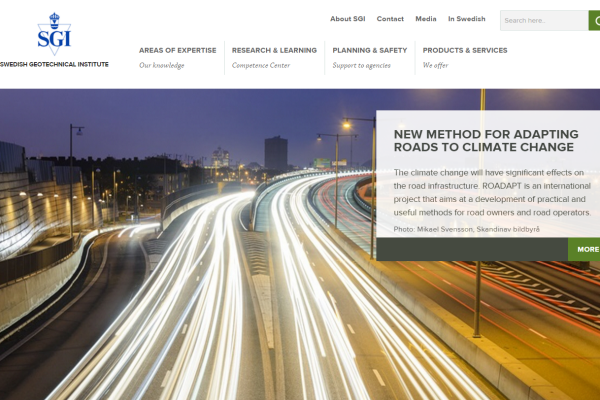Click the green MORE button
Image resolution: width=600 pixels, height=400 pixels.
point(587,249)
